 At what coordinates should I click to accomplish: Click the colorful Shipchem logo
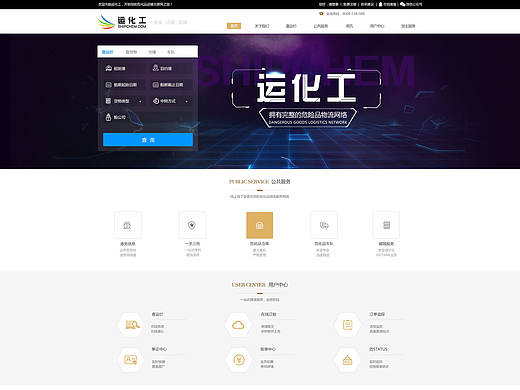click(x=121, y=22)
